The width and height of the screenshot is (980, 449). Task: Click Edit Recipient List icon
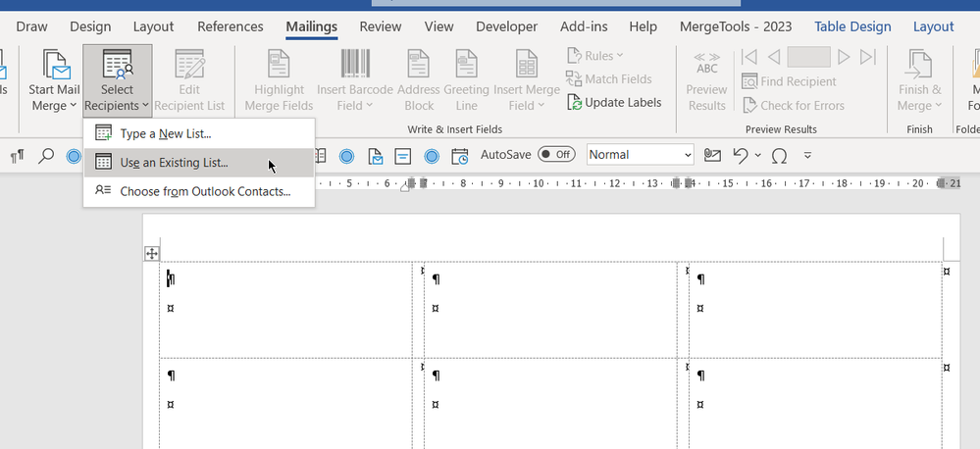click(x=189, y=81)
